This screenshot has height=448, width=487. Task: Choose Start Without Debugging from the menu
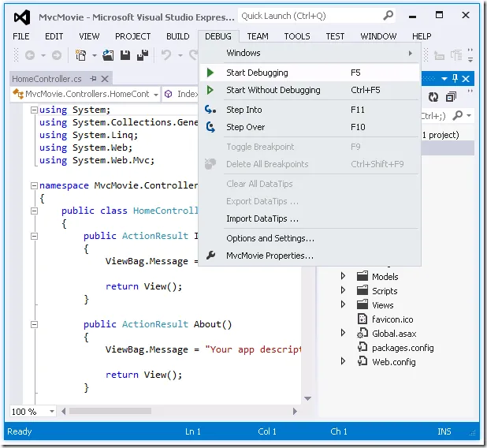[273, 90]
